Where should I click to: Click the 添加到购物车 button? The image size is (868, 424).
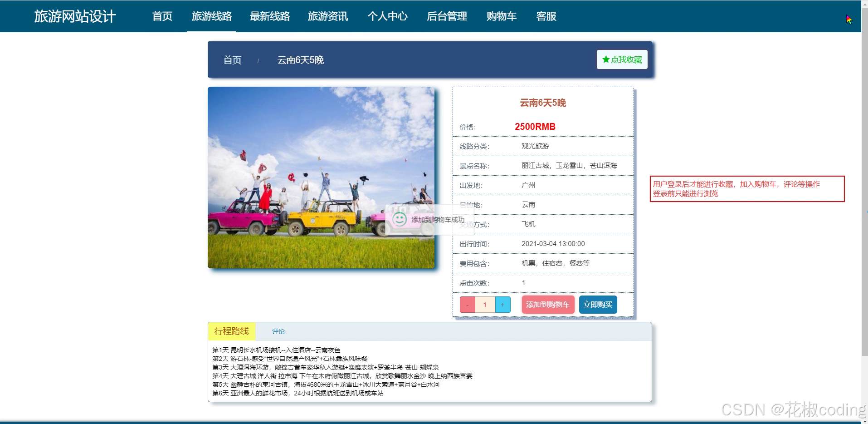pyautogui.click(x=547, y=305)
